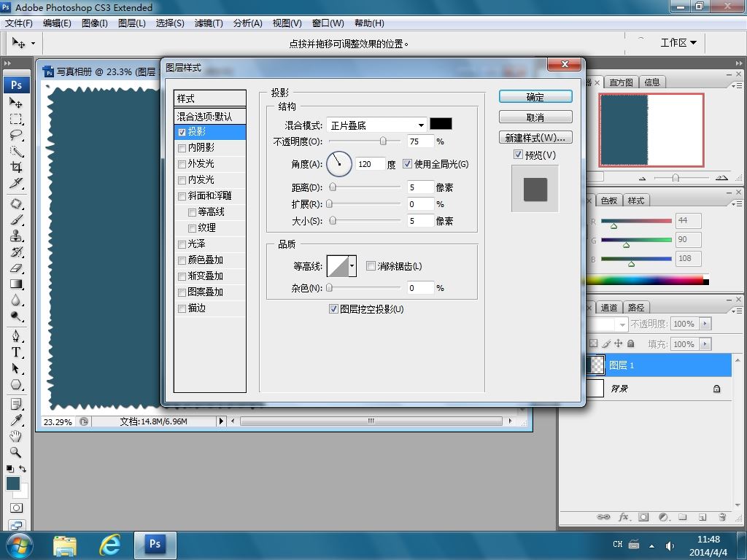Select the Path Selection tool
Image resolution: width=747 pixels, height=560 pixels.
click(16, 368)
